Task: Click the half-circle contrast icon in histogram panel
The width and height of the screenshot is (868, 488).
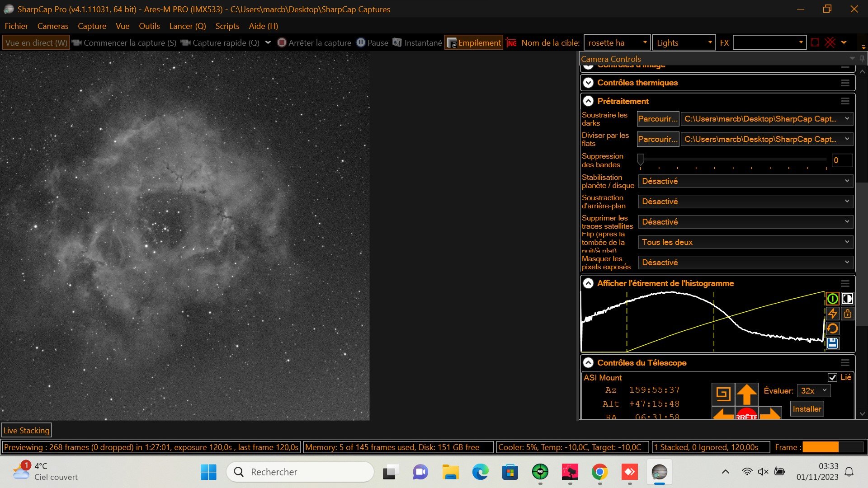Action: click(x=847, y=299)
